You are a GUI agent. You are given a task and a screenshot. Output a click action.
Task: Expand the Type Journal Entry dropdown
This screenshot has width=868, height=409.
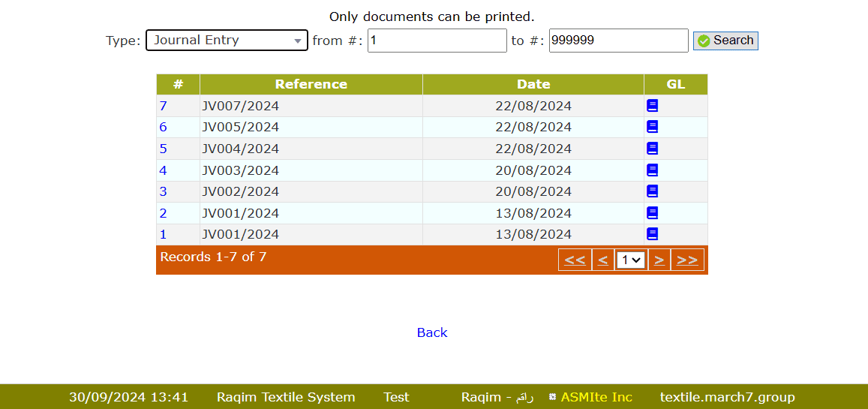tap(227, 41)
